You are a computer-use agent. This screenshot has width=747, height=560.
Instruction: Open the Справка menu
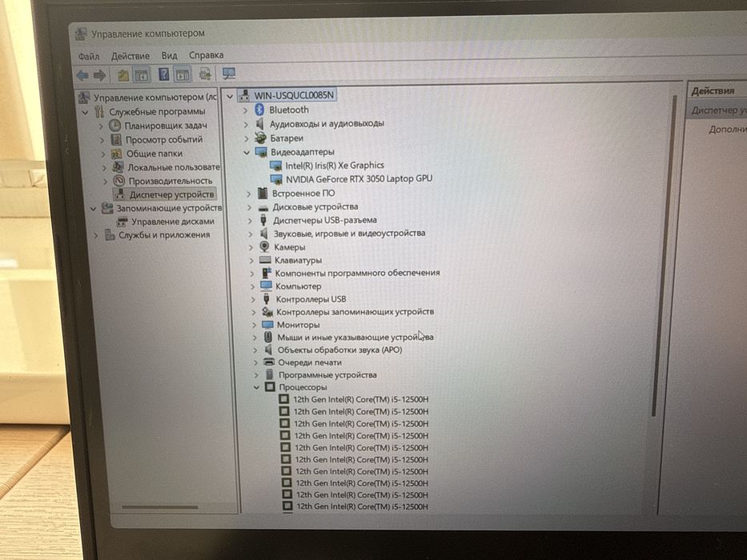pyautogui.click(x=207, y=55)
